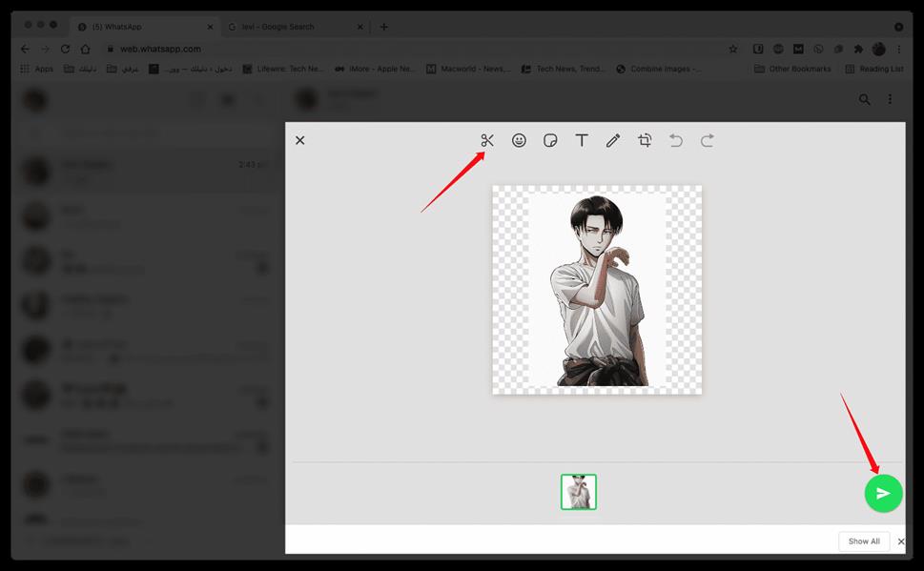Select the scissors cutout tool
Screen dimensions: 924x571
coord(487,140)
